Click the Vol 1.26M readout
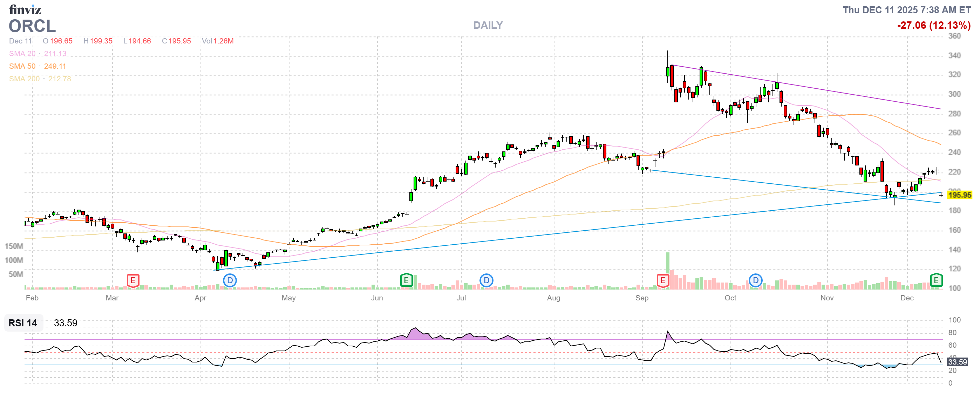 click(x=218, y=41)
